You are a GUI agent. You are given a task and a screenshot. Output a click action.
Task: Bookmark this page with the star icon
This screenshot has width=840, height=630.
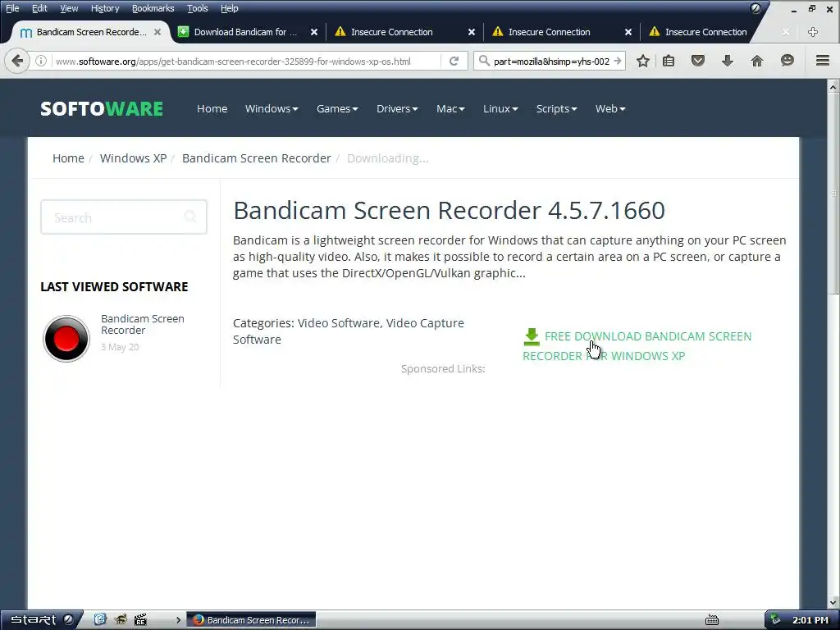coord(643,61)
